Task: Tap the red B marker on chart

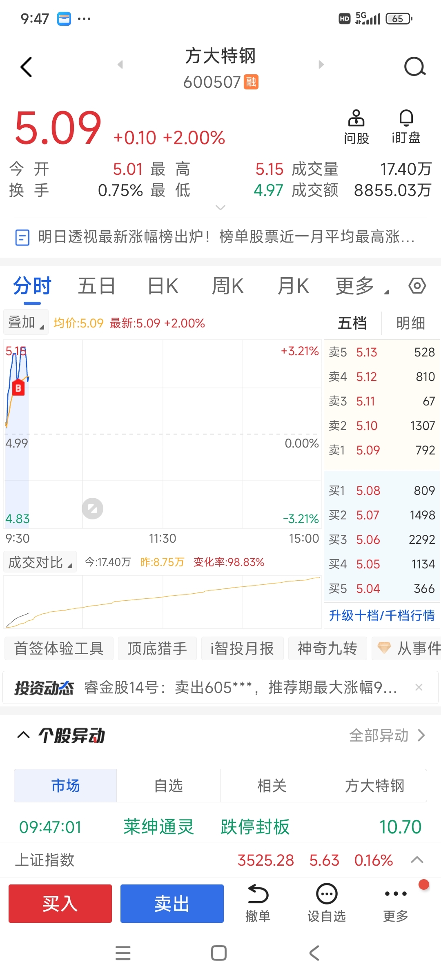Action: tap(18, 388)
